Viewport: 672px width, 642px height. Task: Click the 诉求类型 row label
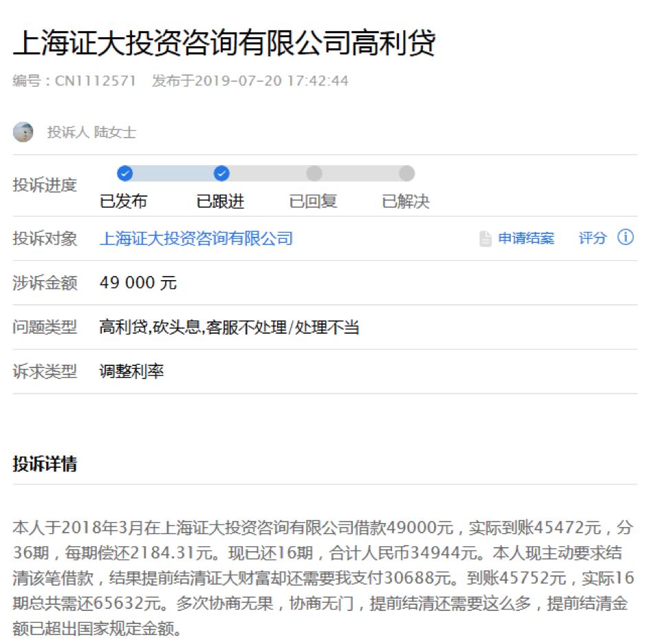45,372
